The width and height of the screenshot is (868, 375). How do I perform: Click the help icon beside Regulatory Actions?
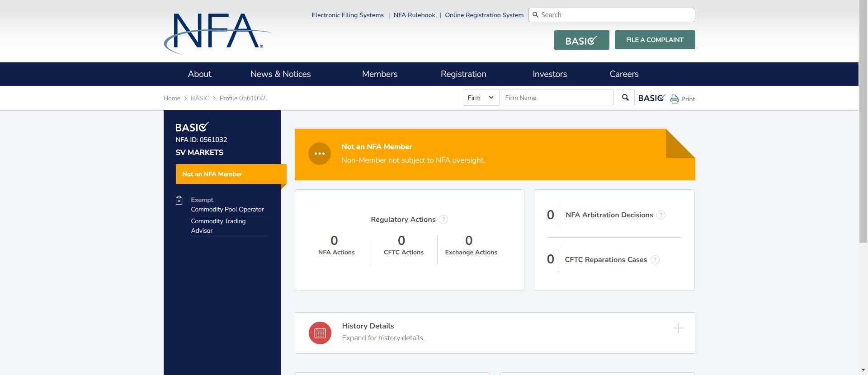[443, 220]
